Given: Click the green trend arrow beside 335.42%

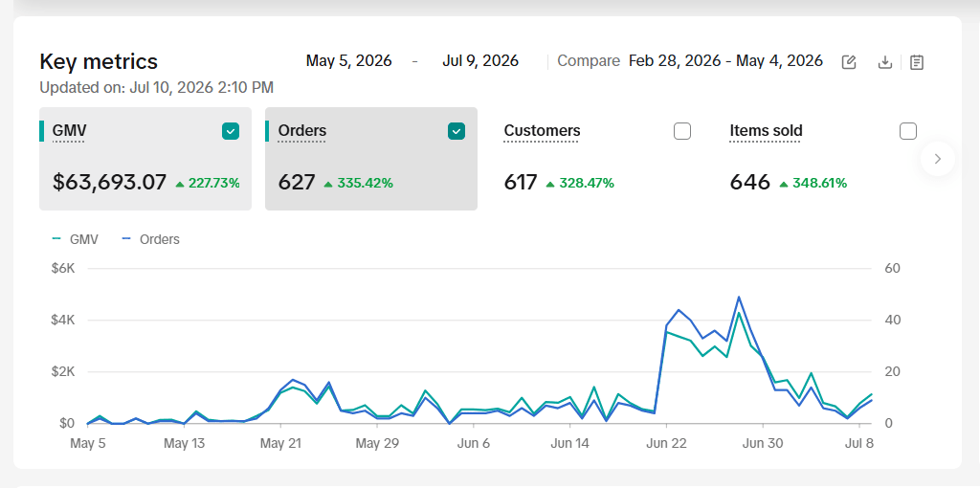Looking at the screenshot, I should click(x=328, y=184).
